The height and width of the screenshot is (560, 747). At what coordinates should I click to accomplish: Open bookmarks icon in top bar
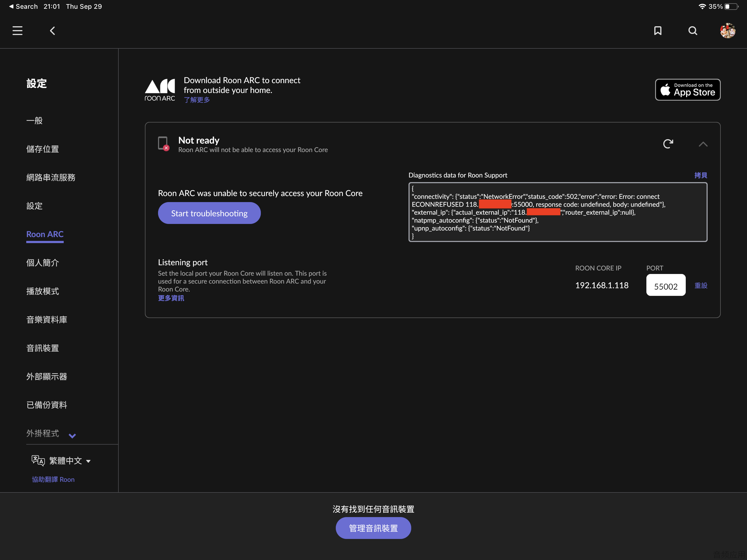[x=658, y=31]
